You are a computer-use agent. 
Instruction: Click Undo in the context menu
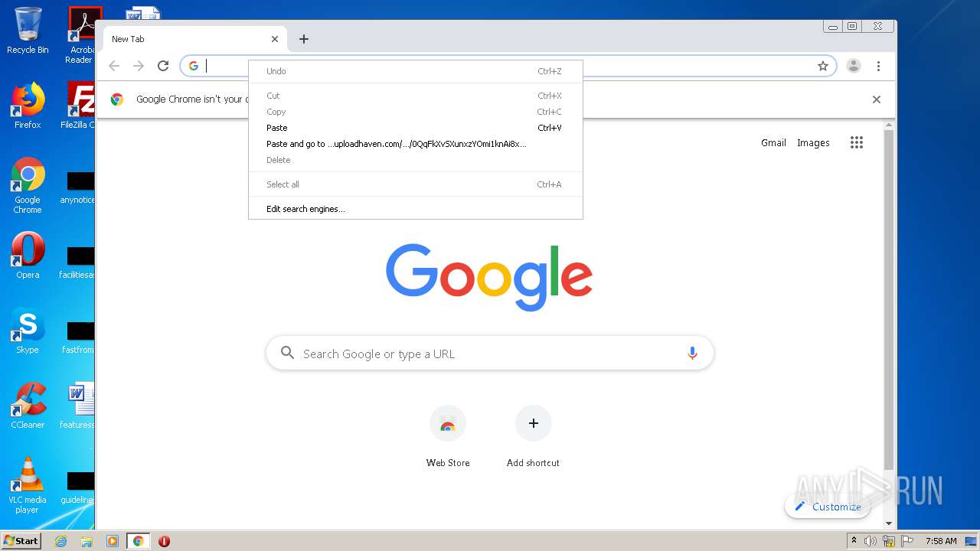click(416, 71)
